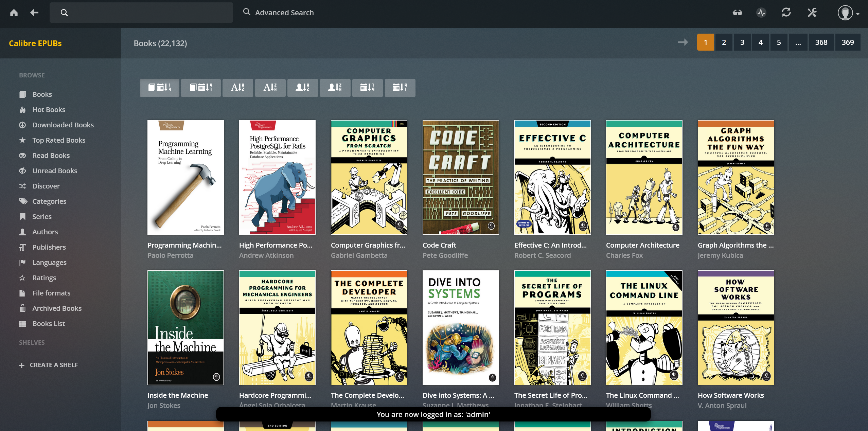Click author V. Anton Spraul
The image size is (868, 431).
pyautogui.click(x=722, y=405)
